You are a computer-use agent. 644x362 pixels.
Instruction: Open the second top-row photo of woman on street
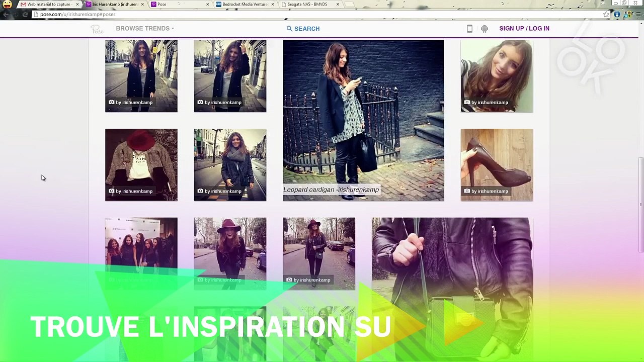pos(230,76)
